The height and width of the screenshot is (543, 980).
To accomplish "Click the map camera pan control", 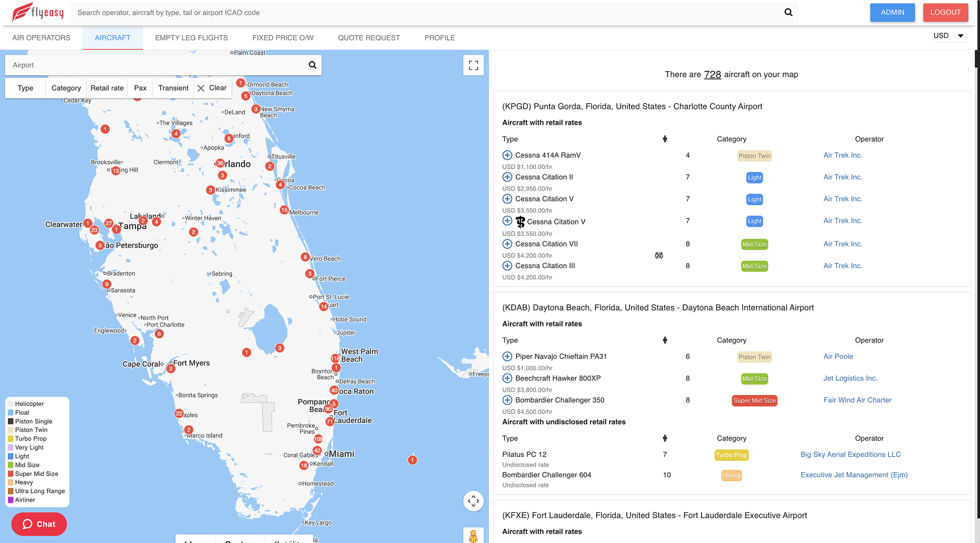I will pos(474,501).
